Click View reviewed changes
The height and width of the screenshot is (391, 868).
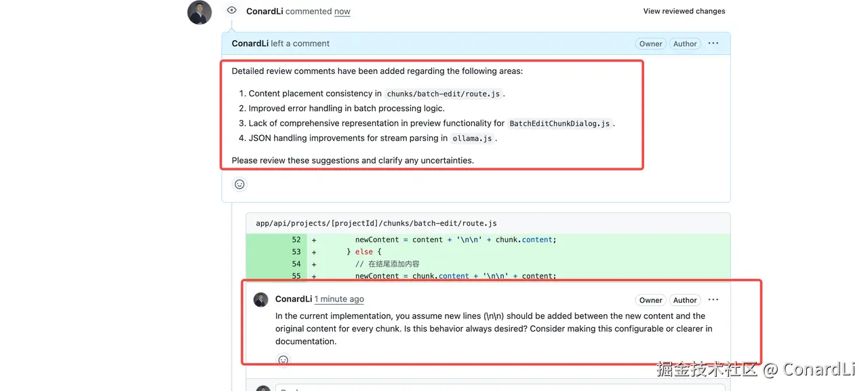point(684,11)
